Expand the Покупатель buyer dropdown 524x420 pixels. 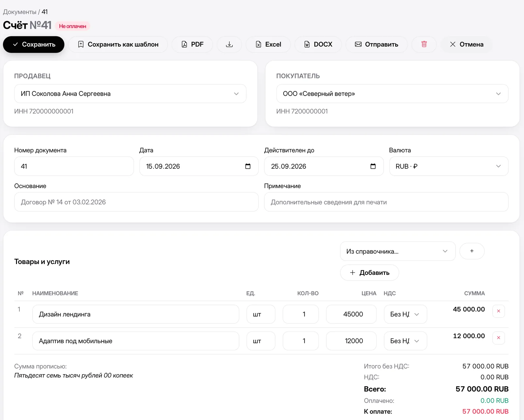(x=392, y=94)
